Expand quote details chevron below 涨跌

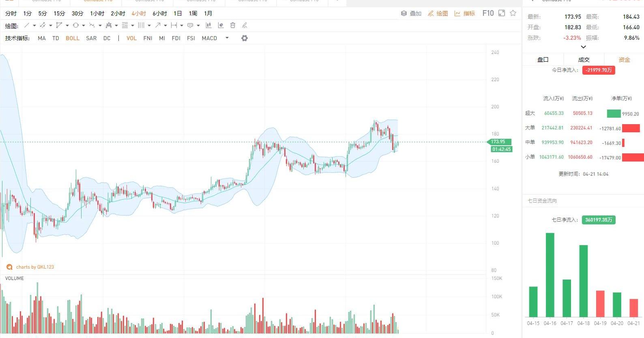tap(583, 47)
